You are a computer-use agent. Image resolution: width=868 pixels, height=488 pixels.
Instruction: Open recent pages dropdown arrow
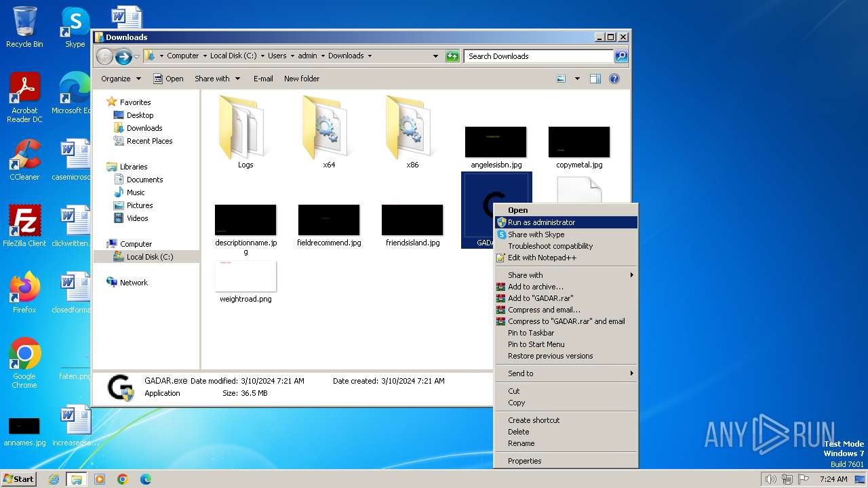click(x=137, y=56)
